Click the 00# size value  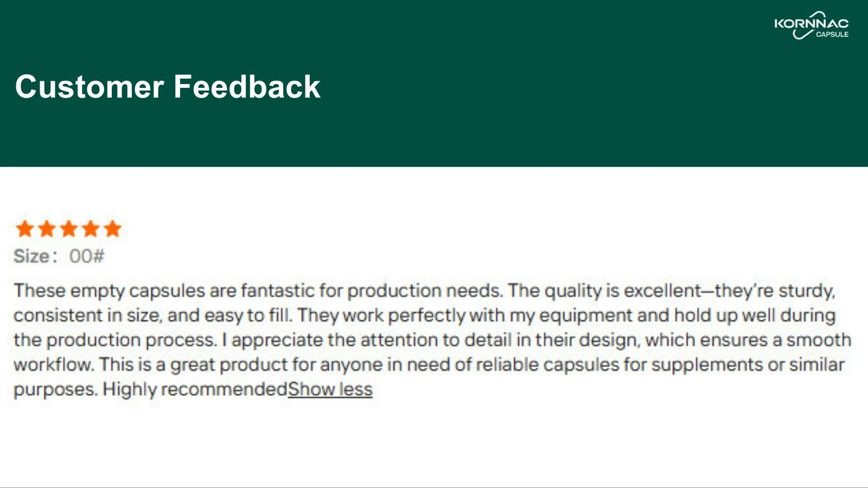click(x=87, y=256)
